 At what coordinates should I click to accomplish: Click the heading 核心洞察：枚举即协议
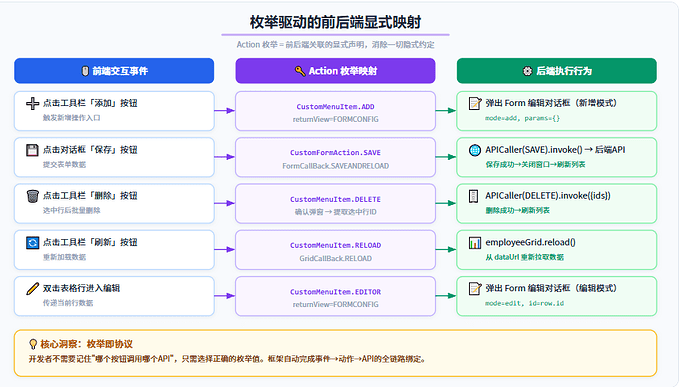(x=86, y=344)
